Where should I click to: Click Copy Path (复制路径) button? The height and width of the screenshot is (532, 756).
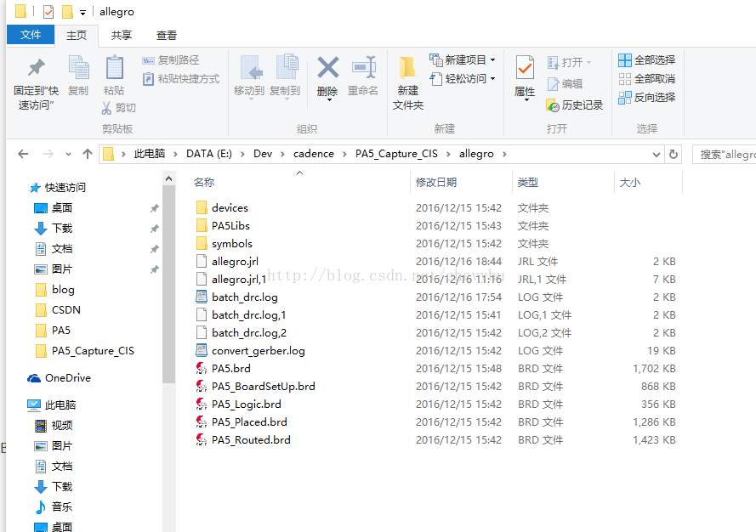click(x=172, y=60)
